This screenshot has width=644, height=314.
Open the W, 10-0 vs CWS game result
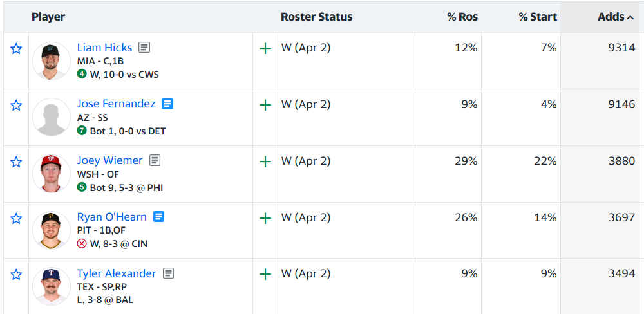coord(123,75)
